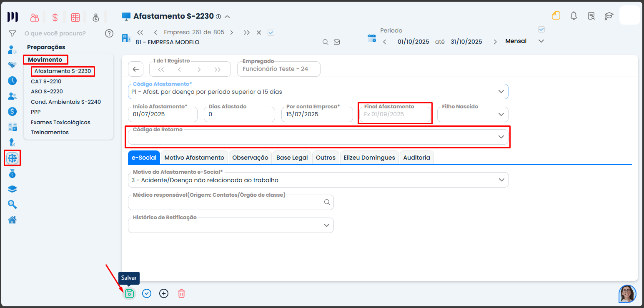Viewport: 644px width, 308px height.
Task: Toggle the checkbox above Mensal period selector
Action: click(x=541, y=30)
